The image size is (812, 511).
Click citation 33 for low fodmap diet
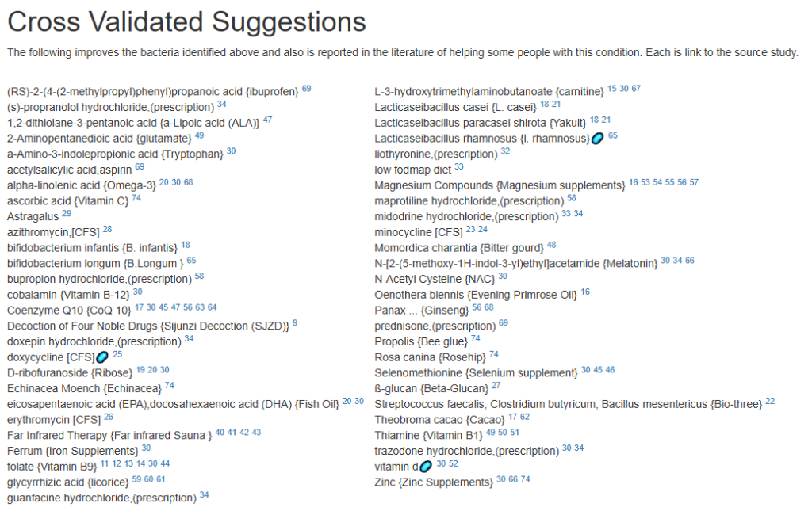pyautogui.click(x=459, y=166)
